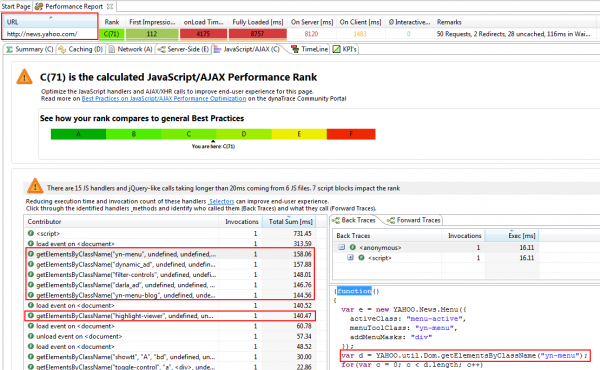Sort by Rank column header
This screenshot has width=600, height=370.
tap(112, 22)
